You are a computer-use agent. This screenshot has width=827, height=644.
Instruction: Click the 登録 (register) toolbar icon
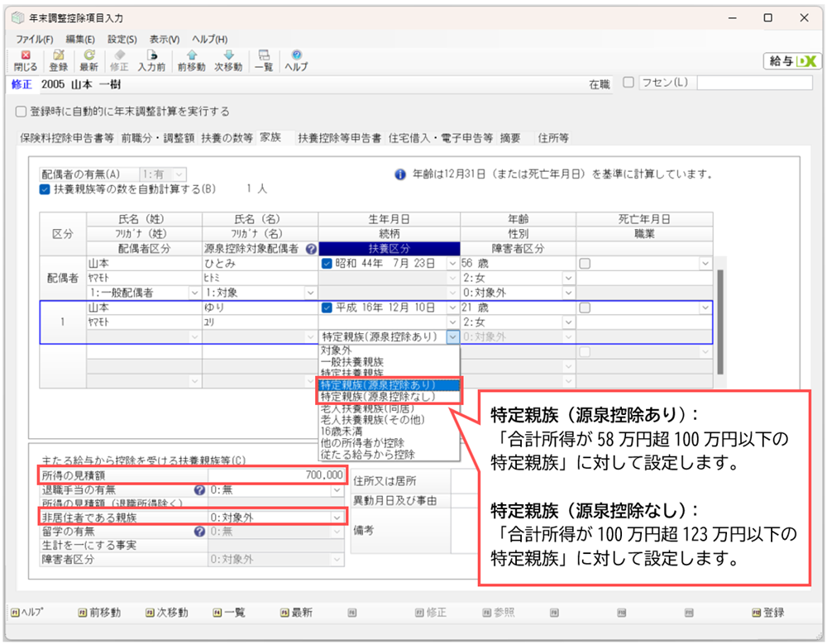tap(59, 60)
